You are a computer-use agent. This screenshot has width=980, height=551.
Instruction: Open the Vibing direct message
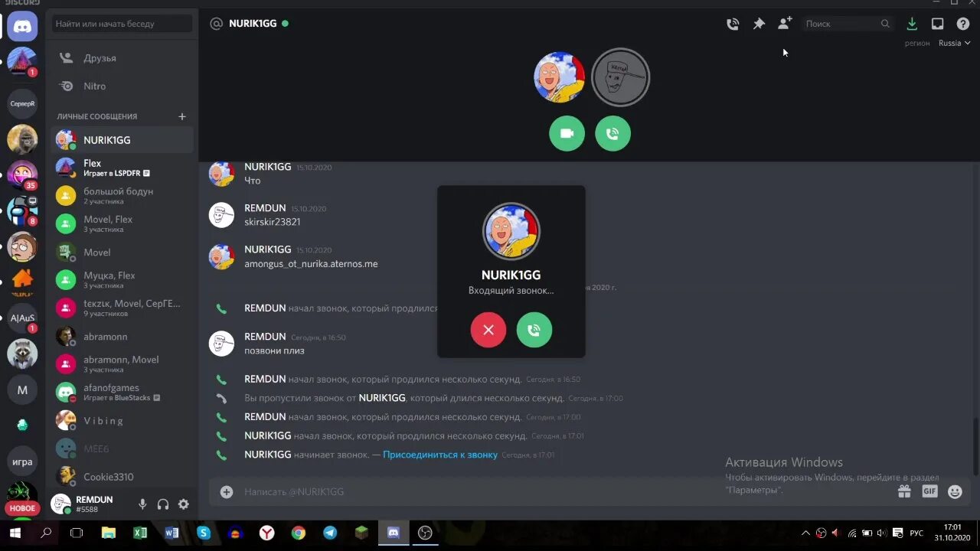tap(122, 420)
